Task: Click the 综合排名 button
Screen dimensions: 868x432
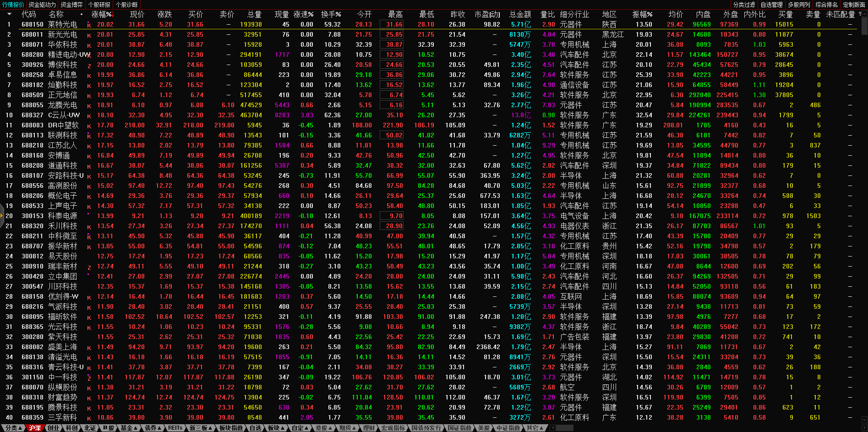Action: [826, 5]
